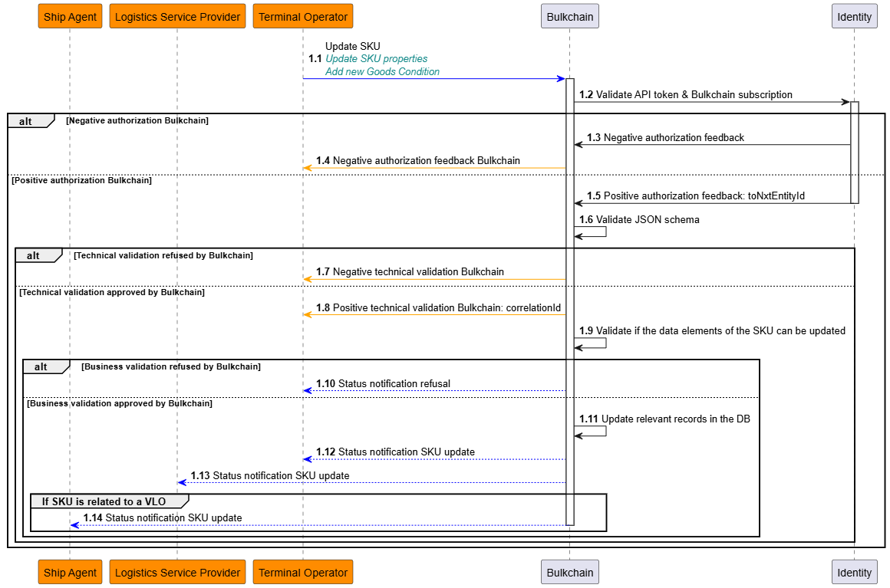
Task: Click the 'Business validation refused by Bulkchain' condition
Action: tap(171, 366)
